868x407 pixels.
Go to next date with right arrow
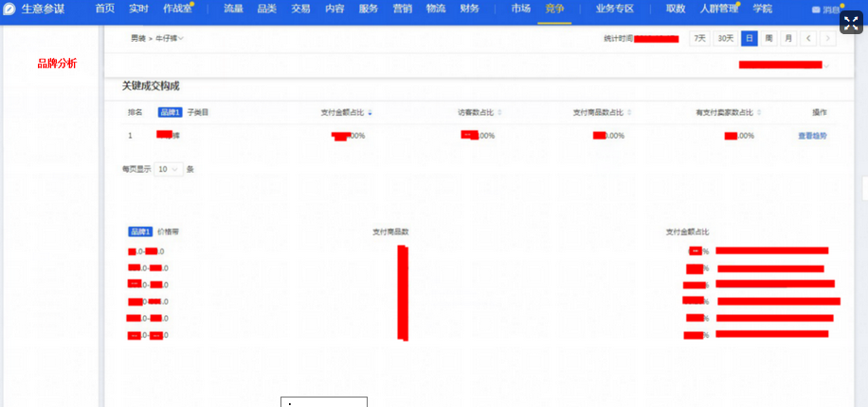828,39
